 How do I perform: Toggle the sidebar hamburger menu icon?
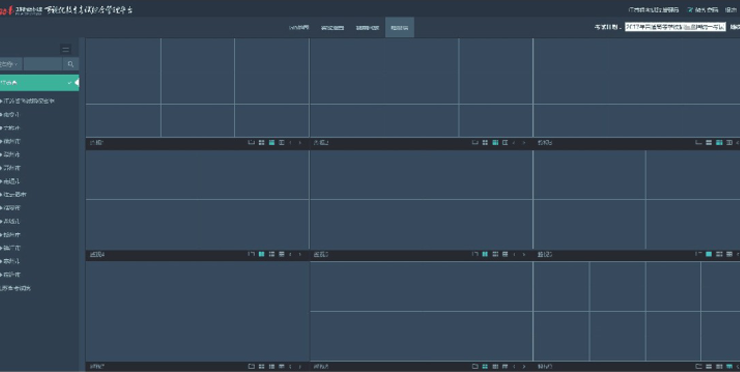point(66,49)
